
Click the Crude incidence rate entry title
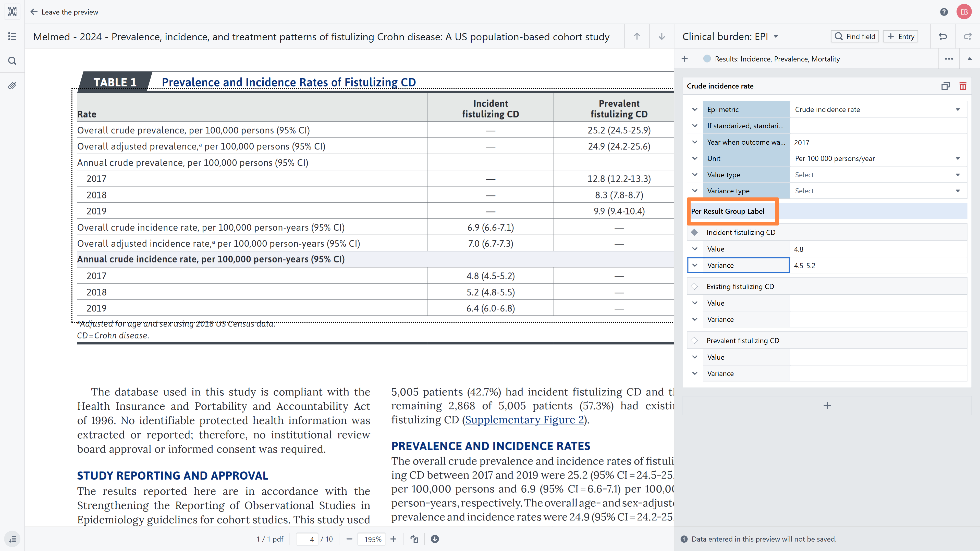720,86
